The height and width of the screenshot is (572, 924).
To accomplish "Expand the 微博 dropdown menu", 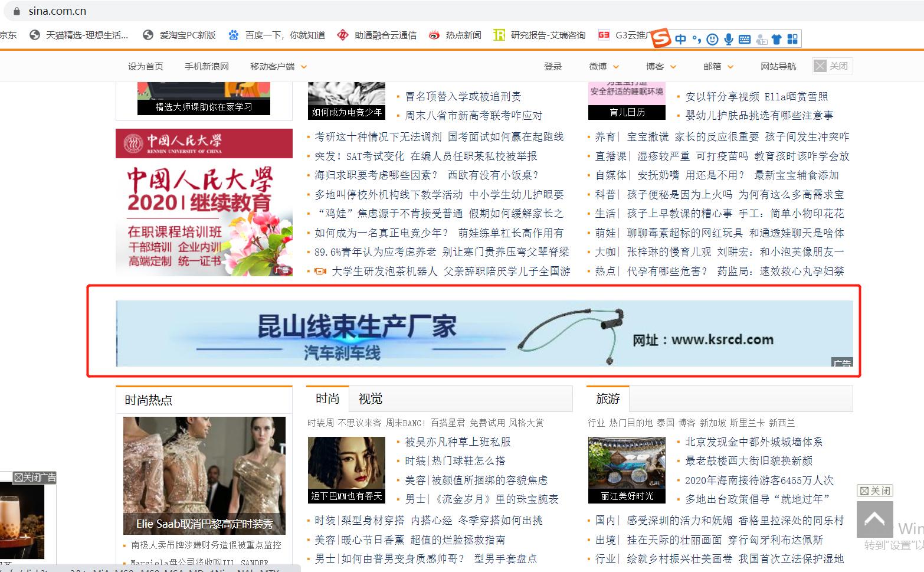I will (x=604, y=67).
